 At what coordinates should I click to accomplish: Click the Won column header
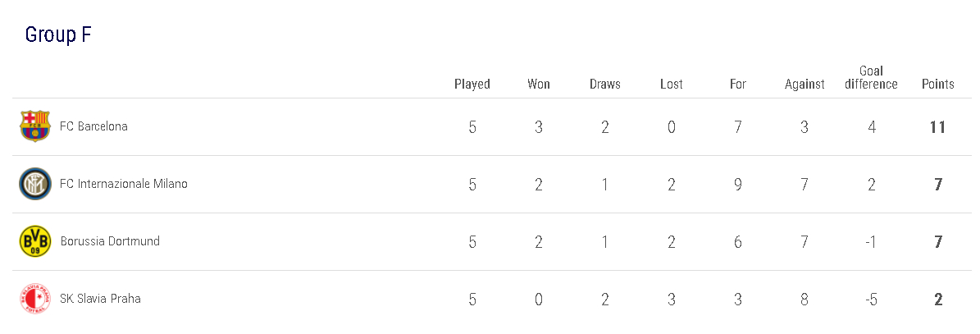539,84
